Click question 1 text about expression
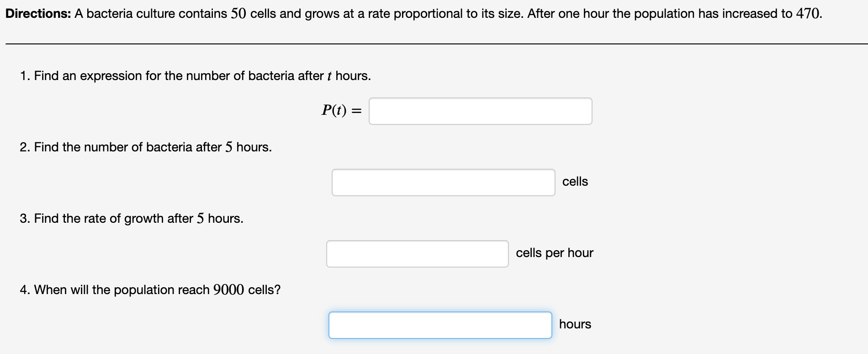 [x=196, y=76]
